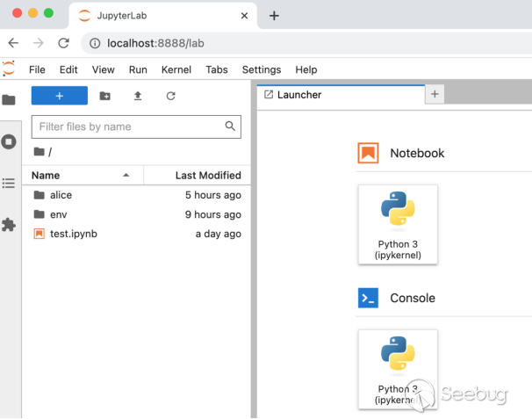Select the alice folder
The width and height of the screenshot is (532, 419).
click(61, 195)
